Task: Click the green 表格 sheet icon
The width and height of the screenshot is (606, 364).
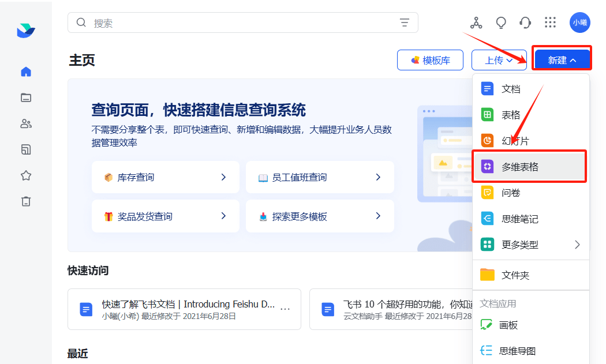Action: point(487,115)
